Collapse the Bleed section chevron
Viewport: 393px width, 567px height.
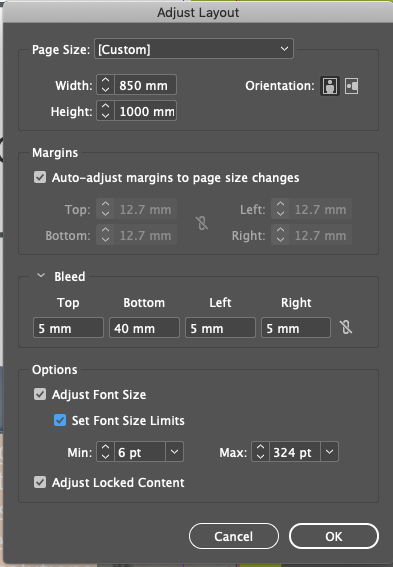[41, 276]
